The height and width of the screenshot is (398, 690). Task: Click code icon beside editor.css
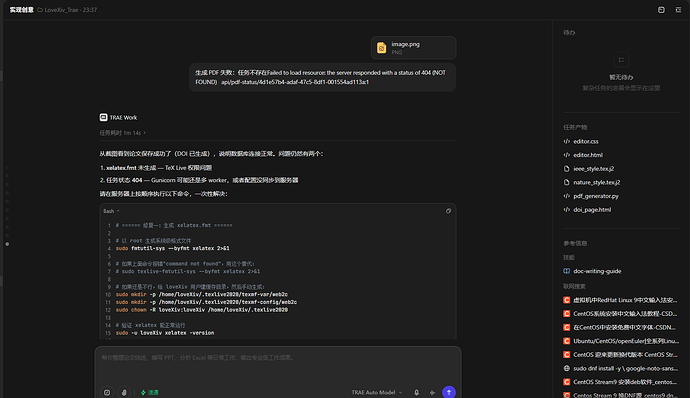point(566,141)
